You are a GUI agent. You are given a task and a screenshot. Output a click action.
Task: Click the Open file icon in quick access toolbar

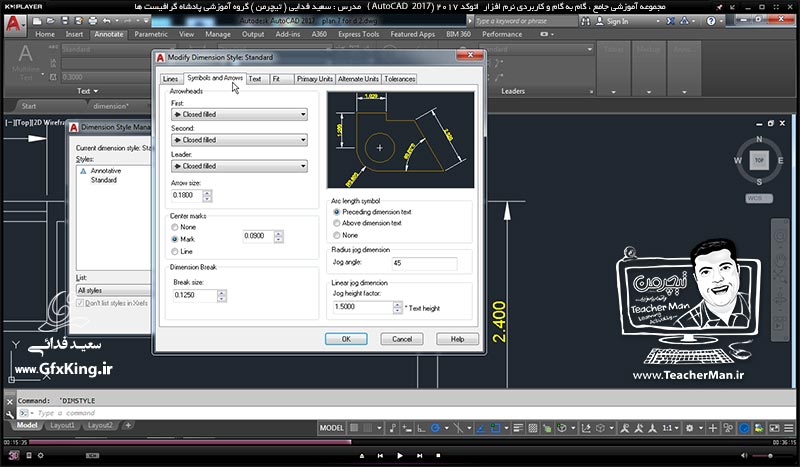[51, 21]
